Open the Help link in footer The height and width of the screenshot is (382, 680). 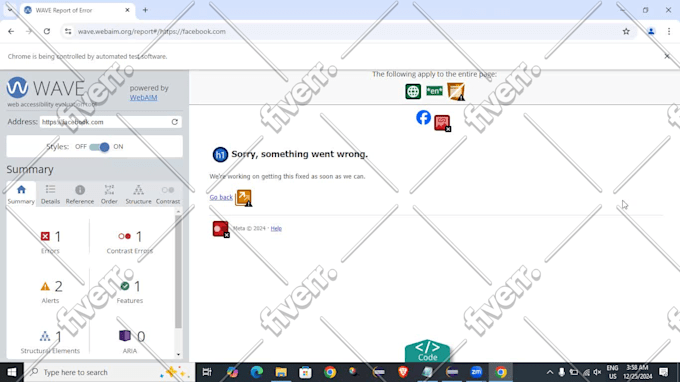click(276, 229)
